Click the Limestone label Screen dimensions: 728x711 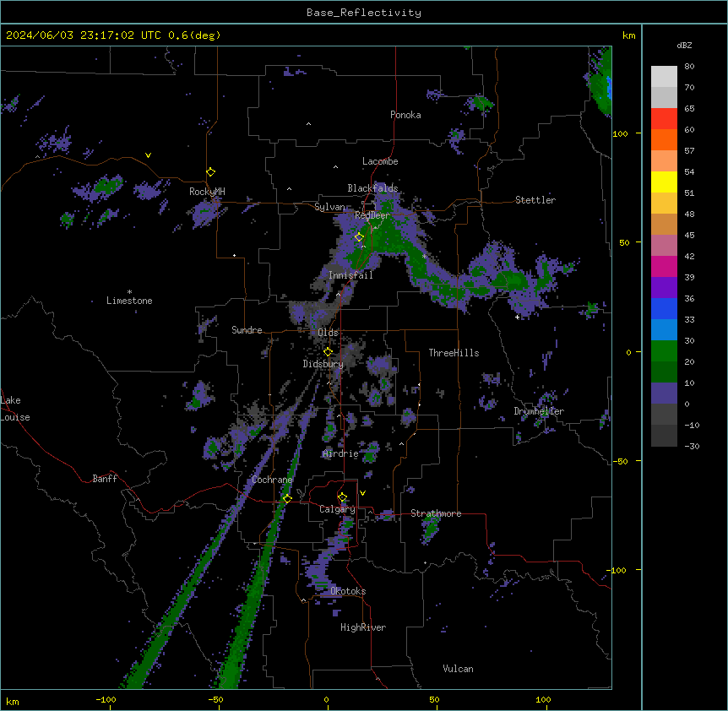click(129, 301)
